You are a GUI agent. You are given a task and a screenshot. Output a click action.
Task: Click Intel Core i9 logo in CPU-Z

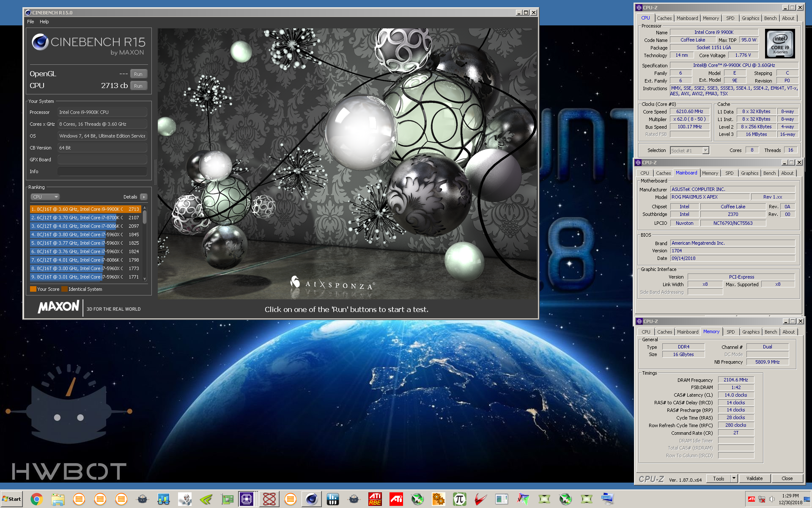780,44
